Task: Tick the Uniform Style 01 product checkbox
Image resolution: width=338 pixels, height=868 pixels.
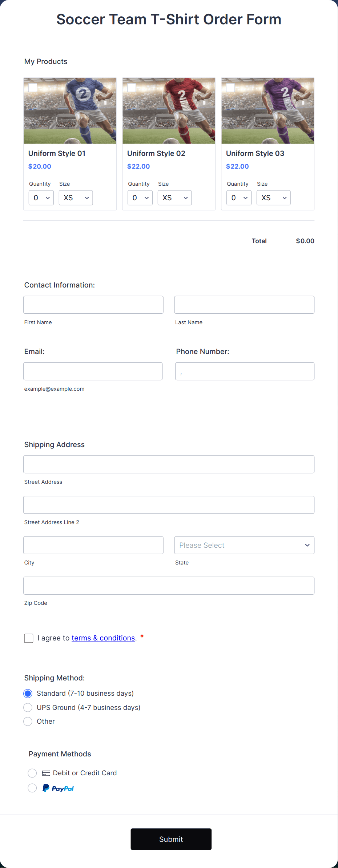Action: pos(33,88)
